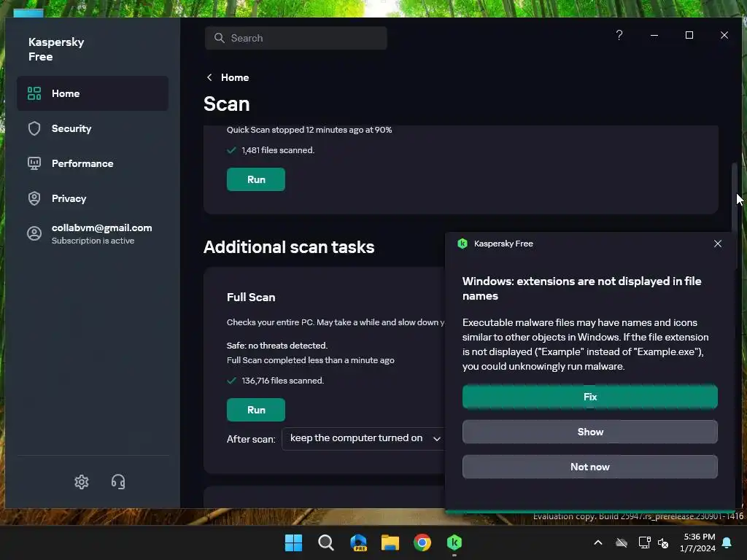
Task: Open settings via the gear icon
Action: click(82, 482)
